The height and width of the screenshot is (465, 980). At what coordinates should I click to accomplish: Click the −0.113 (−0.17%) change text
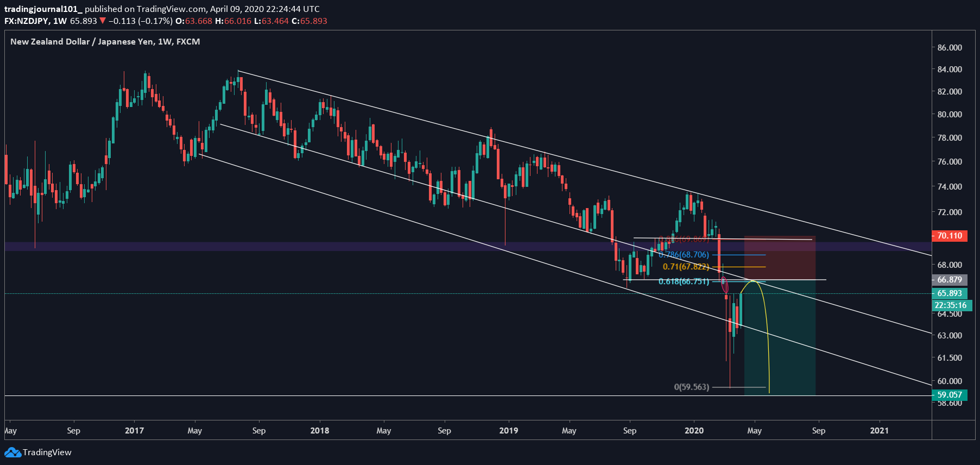141,21
